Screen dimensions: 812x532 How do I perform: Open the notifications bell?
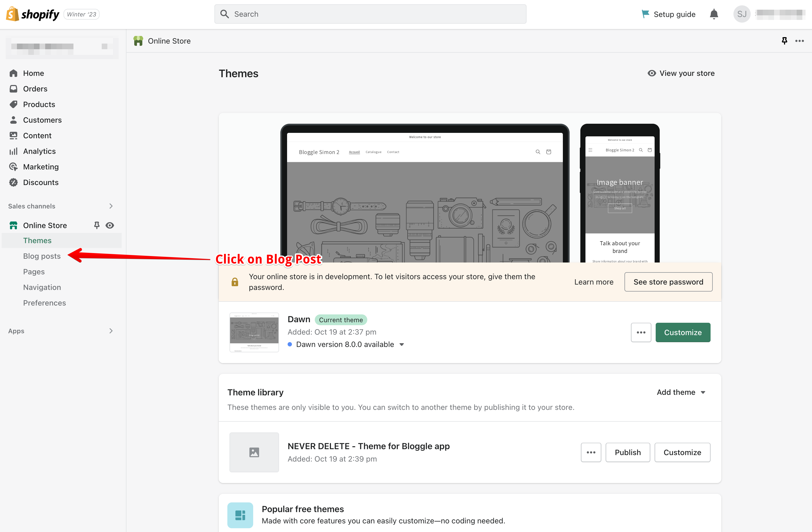[714, 14]
